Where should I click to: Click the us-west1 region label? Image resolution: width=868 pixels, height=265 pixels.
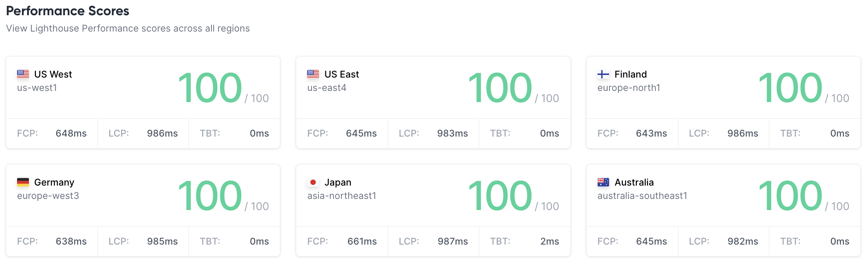(x=37, y=88)
